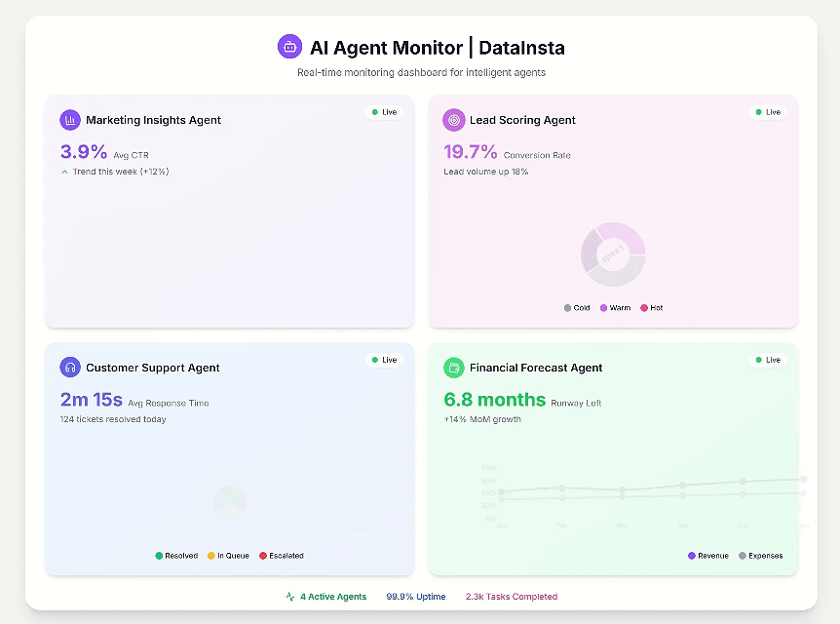Click the Customer Support headphones icon

70,368
